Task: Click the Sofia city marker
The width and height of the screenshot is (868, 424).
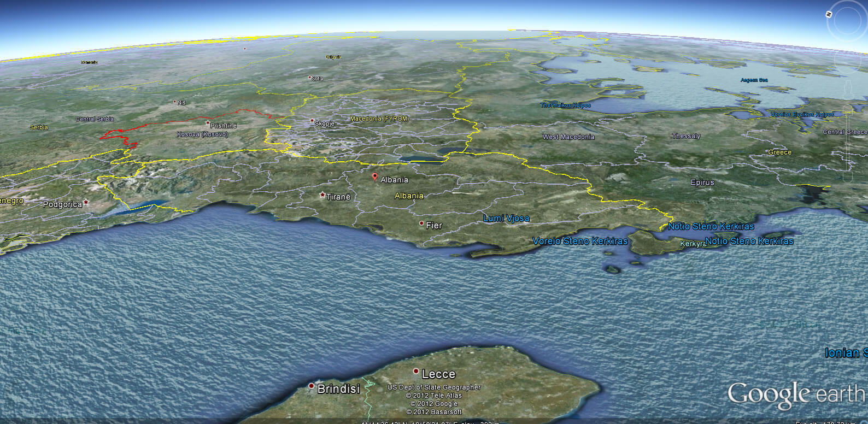Action: pyautogui.click(x=310, y=78)
